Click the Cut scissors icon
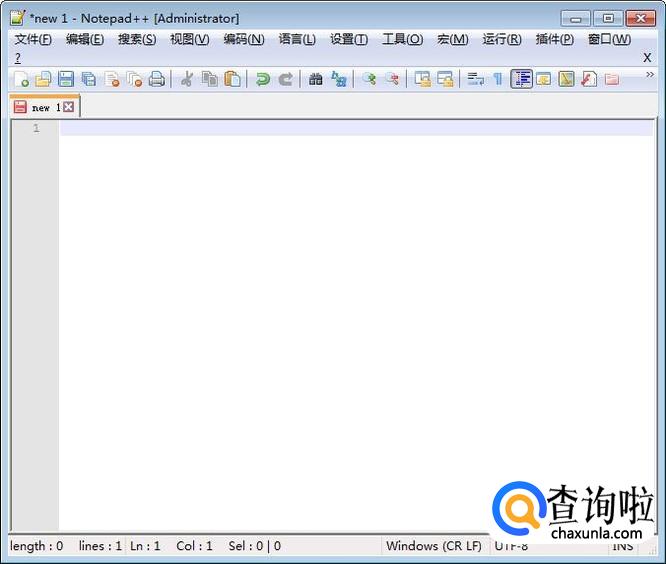Screen dimensions: 666x564 pos(186,79)
